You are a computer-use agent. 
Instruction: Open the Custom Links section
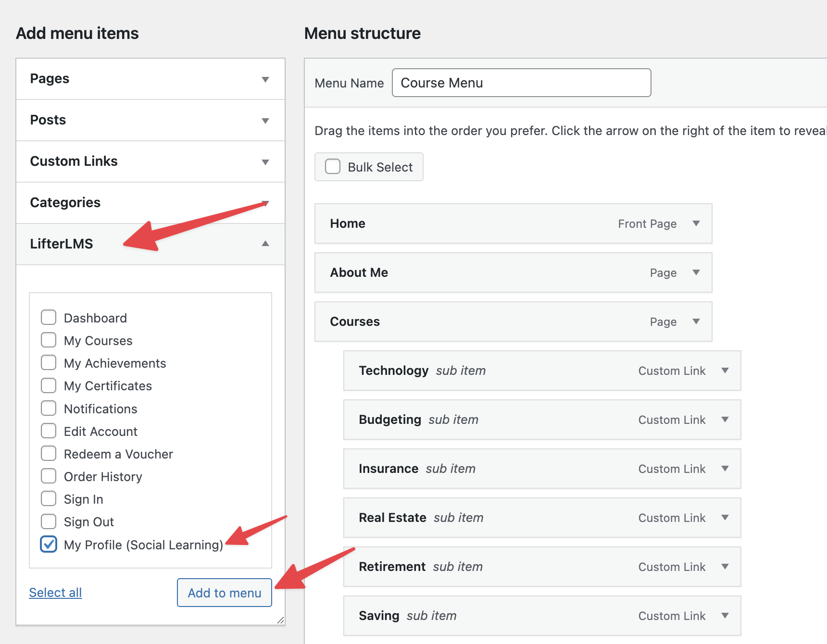(265, 162)
